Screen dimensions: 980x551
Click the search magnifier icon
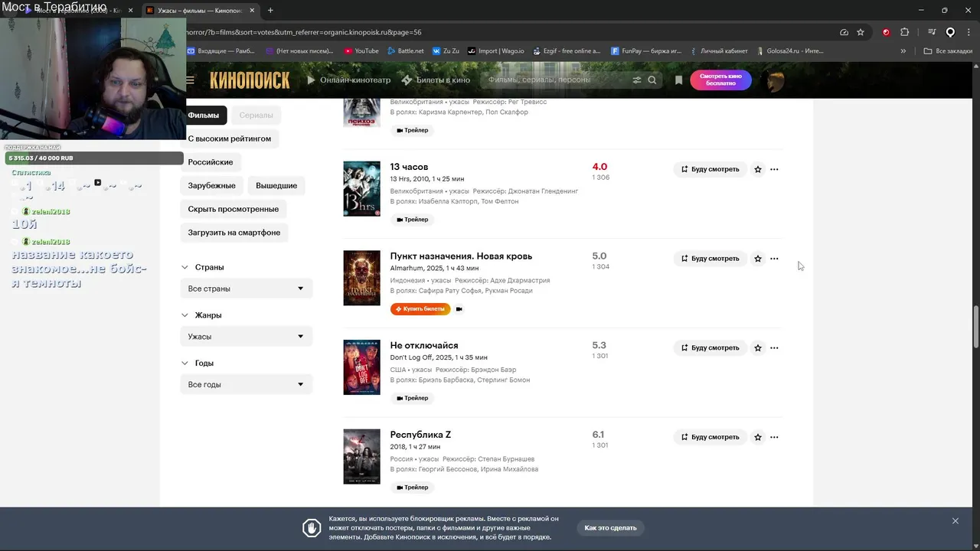[x=652, y=80]
